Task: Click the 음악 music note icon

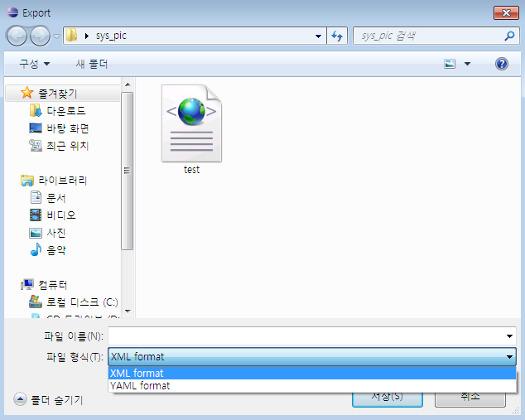Action: [36, 250]
